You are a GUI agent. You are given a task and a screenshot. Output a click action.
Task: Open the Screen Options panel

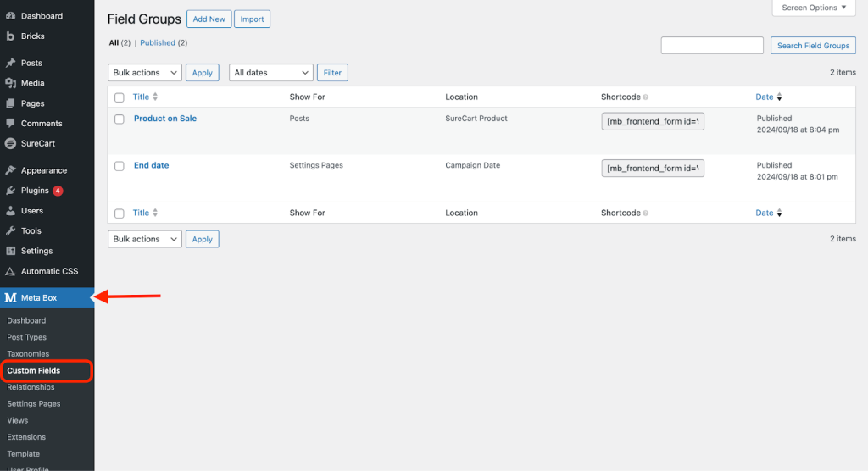tap(815, 8)
